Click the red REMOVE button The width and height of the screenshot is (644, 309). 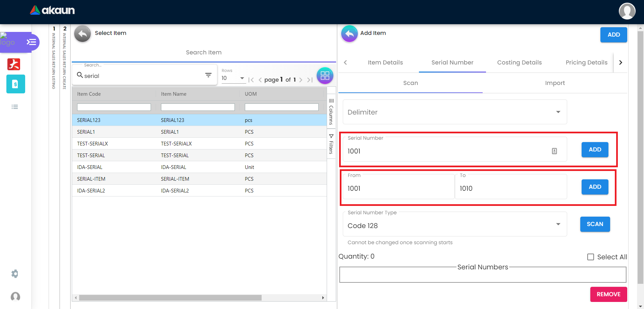pos(608,294)
